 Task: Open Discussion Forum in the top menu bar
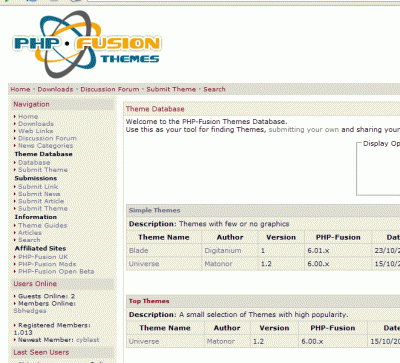click(110, 89)
